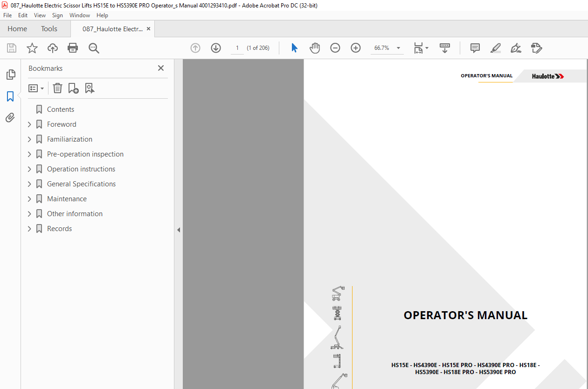This screenshot has height=389, width=588.
Task: Open zoom level dropdown
Action: click(x=398, y=48)
